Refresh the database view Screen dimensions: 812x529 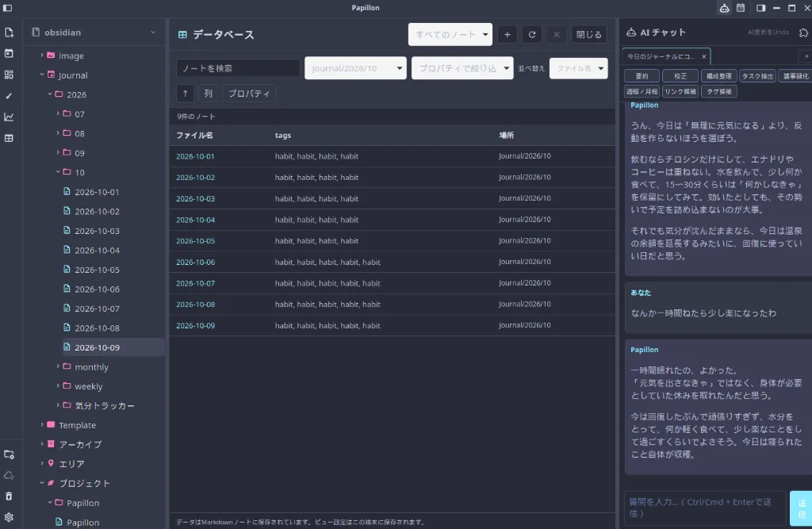(x=532, y=35)
